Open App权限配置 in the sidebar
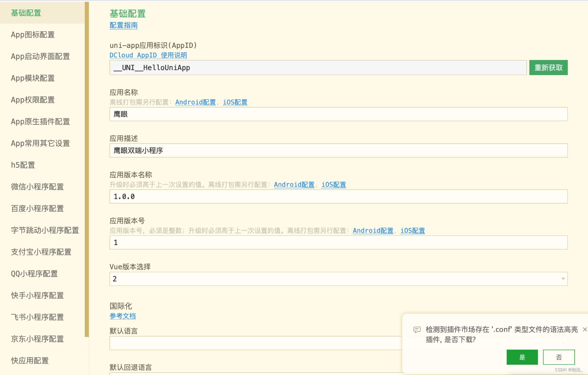 [x=42, y=100]
